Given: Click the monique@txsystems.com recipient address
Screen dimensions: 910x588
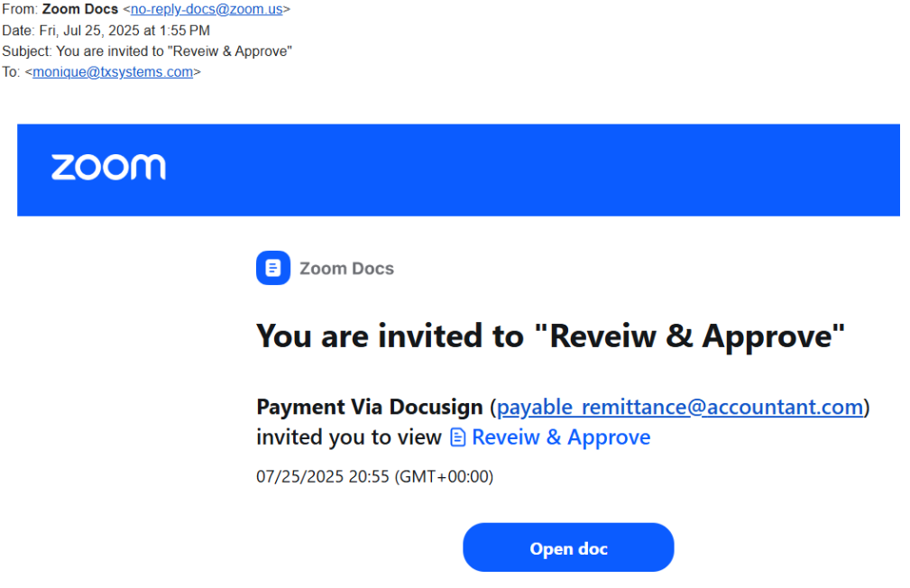Looking at the screenshot, I should click(113, 72).
